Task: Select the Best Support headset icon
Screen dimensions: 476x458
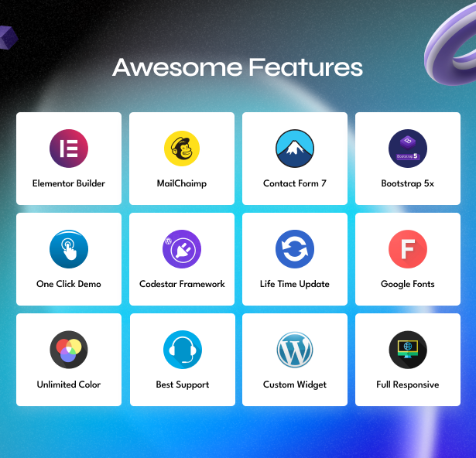Action: click(x=183, y=350)
